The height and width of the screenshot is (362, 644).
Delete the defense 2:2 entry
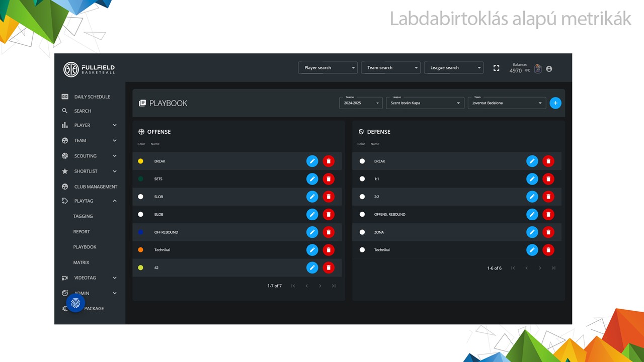pyautogui.click(x=548, y=197)
